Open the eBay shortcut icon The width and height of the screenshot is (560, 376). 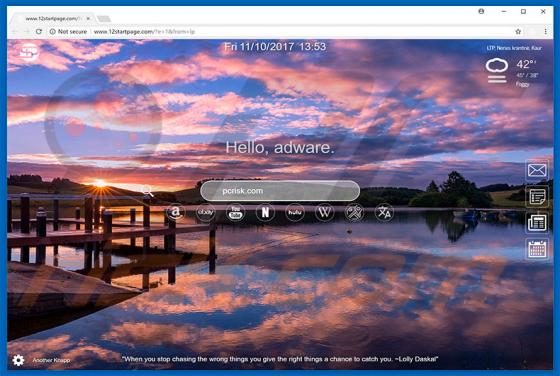tap(206, 212)
